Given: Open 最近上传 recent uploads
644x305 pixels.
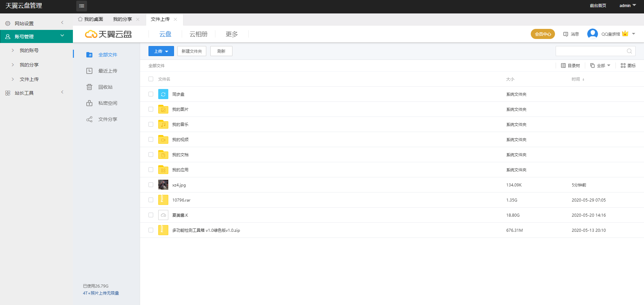Looking at the screenshot, I should point(108,71).
